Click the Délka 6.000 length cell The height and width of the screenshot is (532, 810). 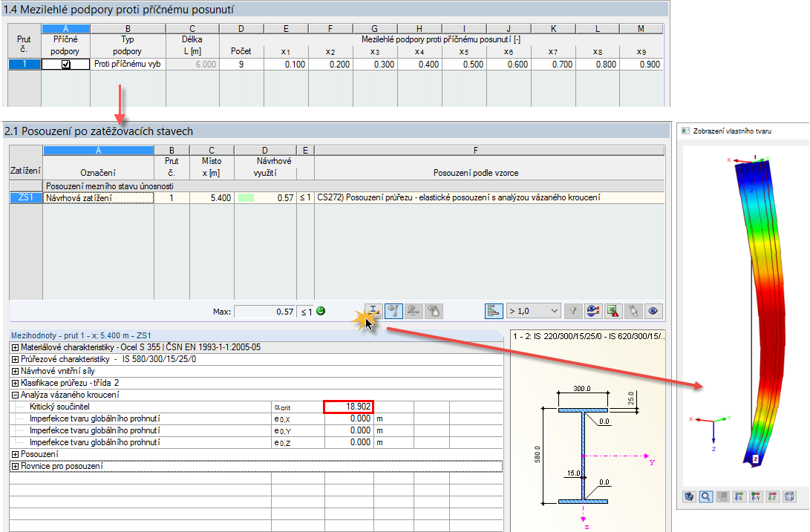tap(192, 65)
